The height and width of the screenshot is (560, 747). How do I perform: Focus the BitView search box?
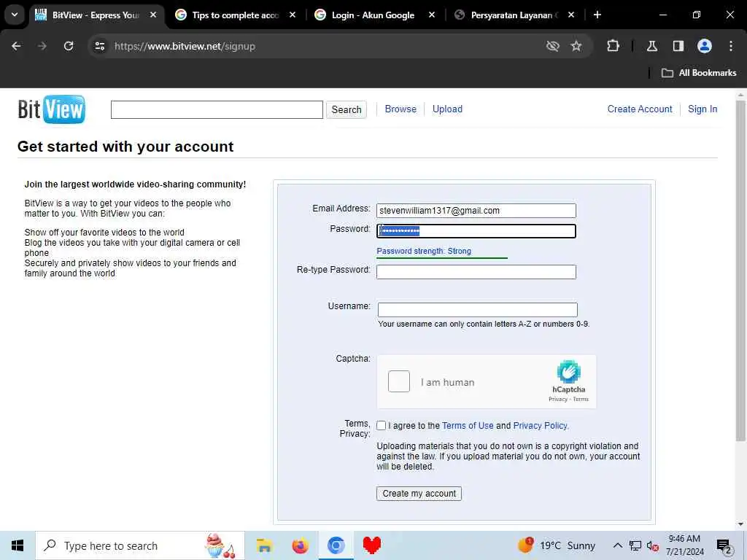click(x=217, y=109)
